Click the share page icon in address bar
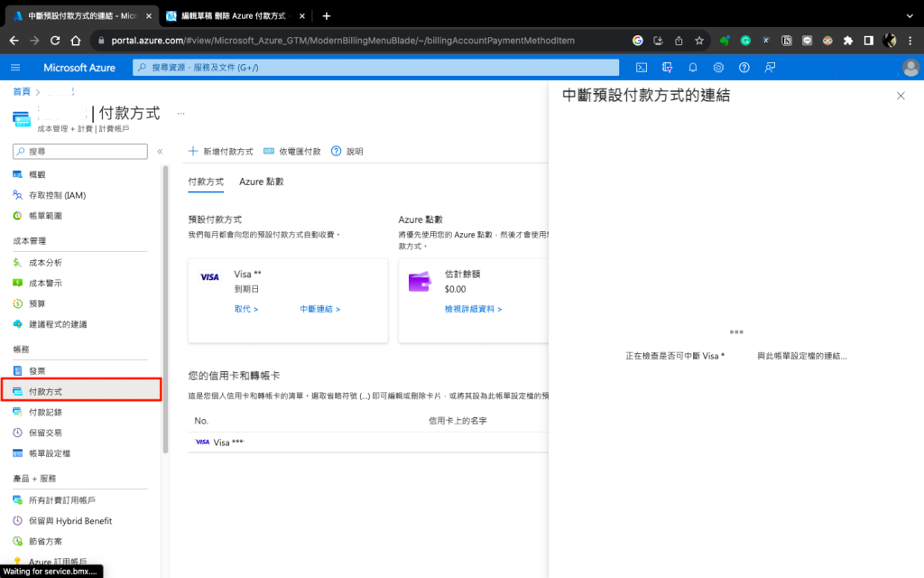Image resolution: width=924 pixels, height=578 pixels. coord(679,41)
